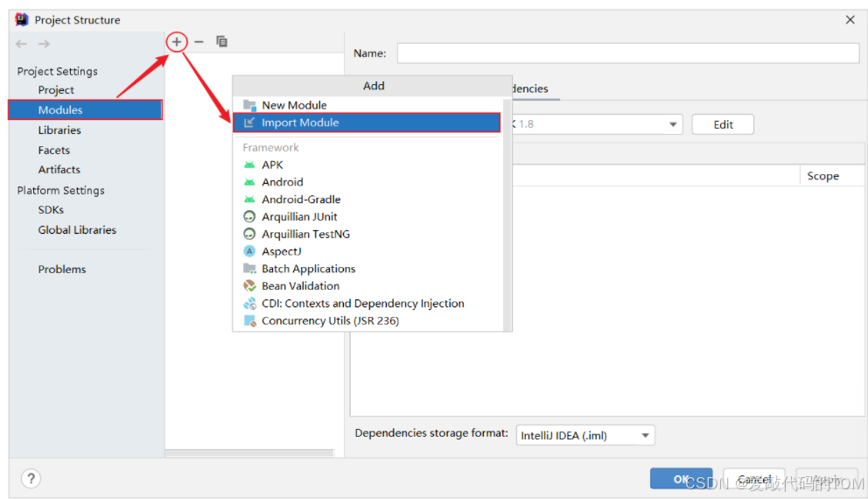The image size is (868, 499).
Task: Open Libraries settings
Action: pyautogui.click(x=59, y=130)
